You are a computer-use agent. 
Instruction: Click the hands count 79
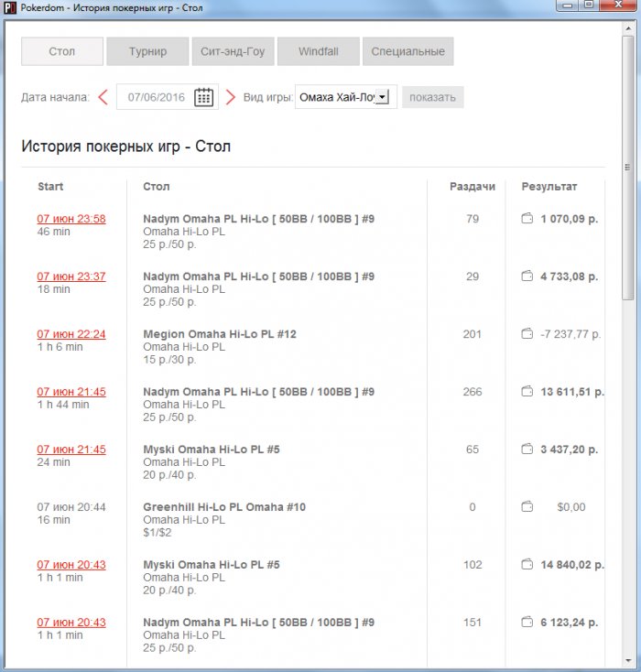click(x=473, y=219)
